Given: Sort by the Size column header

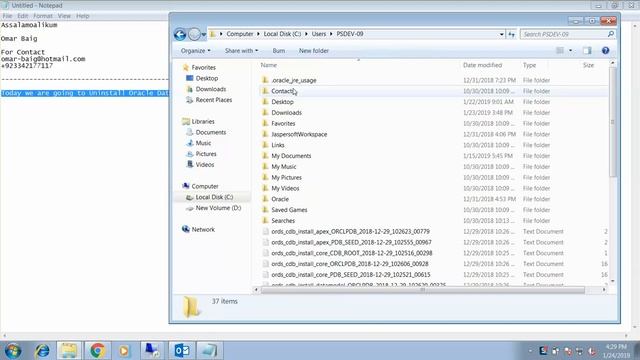Looking at the screenshot, I should [588, 65].
